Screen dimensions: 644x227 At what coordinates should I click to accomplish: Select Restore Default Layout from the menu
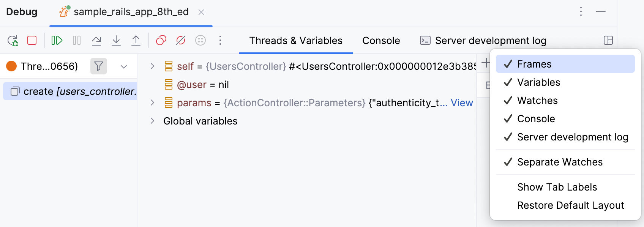[570, 205]
